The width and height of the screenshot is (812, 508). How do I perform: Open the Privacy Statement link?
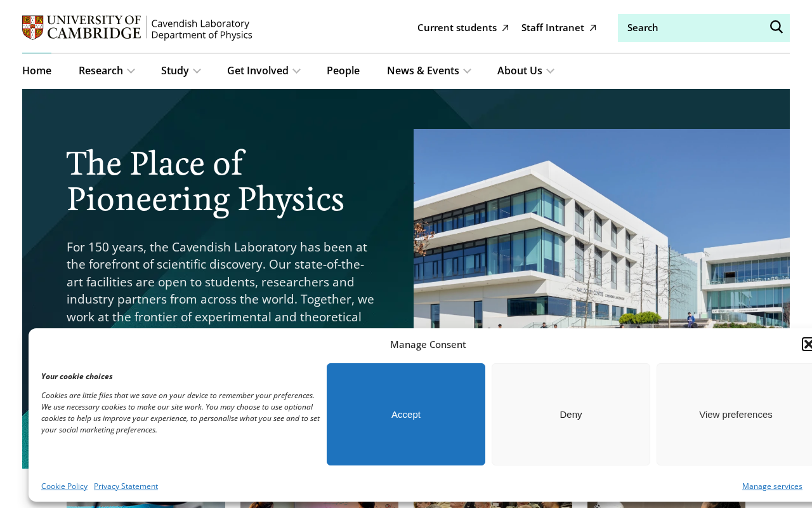point(126,486)
